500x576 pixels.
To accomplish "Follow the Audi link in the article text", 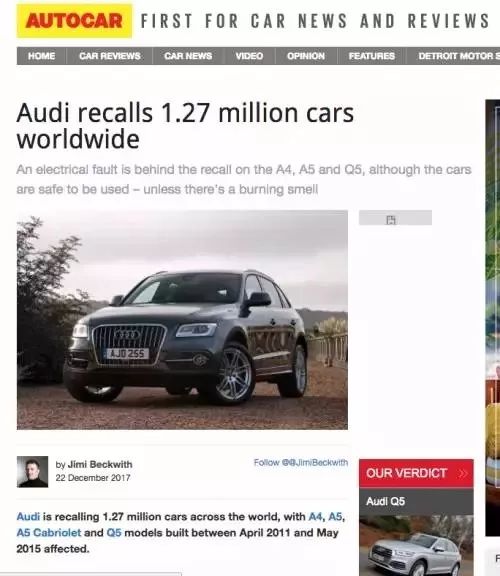I will pyautogui.click(x=28, y=516).
